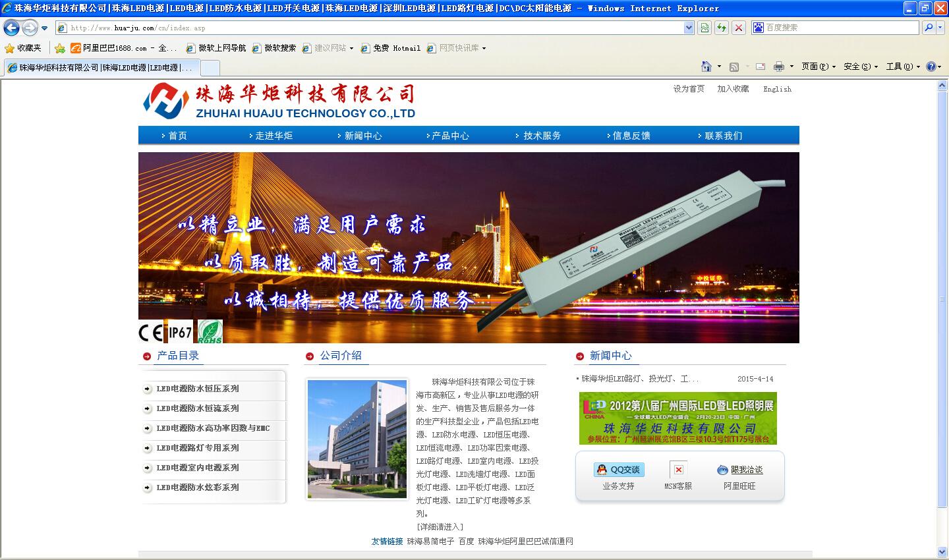Open the 收藏夹 favorites star button

(23, 48)
